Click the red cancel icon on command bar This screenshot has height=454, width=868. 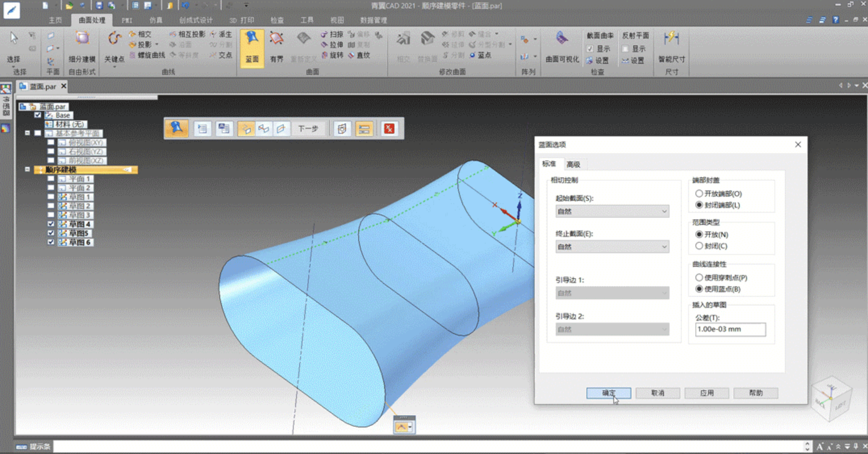pos(389,129)
